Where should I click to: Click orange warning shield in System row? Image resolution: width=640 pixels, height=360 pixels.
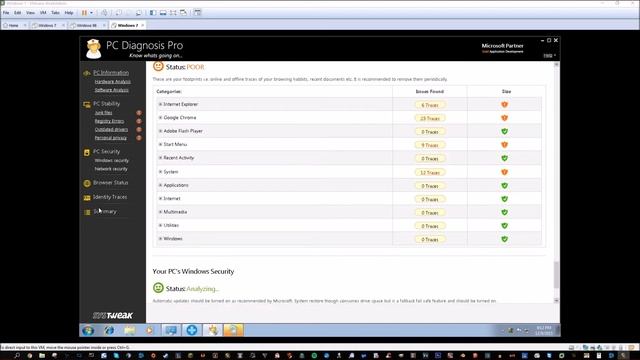[x=504, y=172]
